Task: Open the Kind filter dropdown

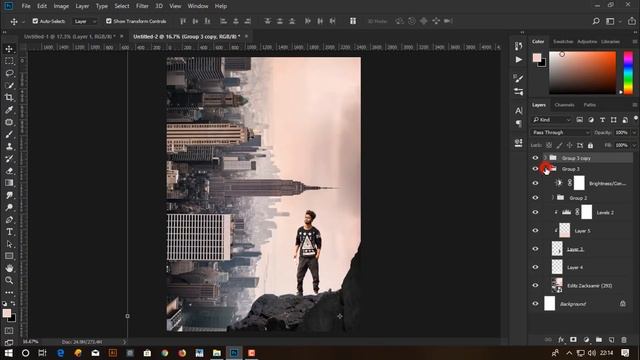Action: [551, 120]
